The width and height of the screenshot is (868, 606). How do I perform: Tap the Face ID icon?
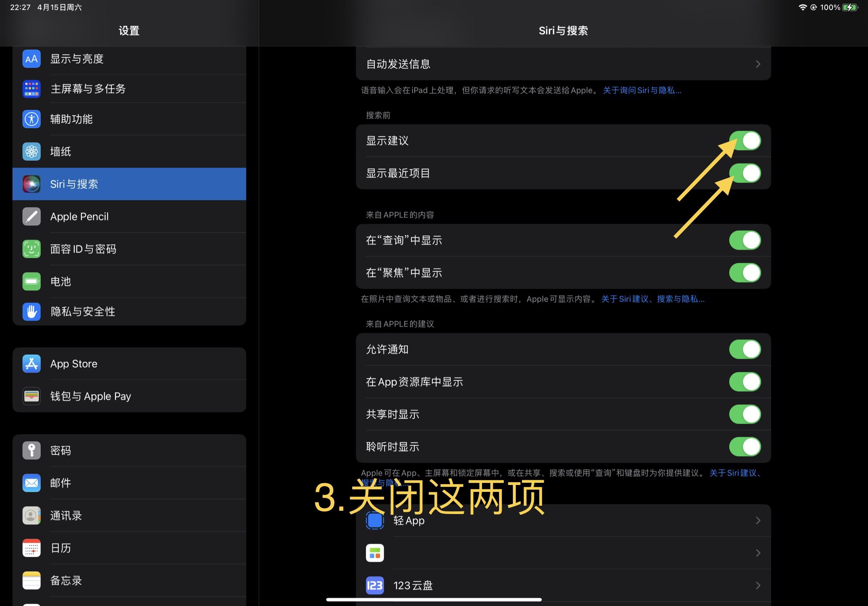pyautogui.click(x=31, y=249)
